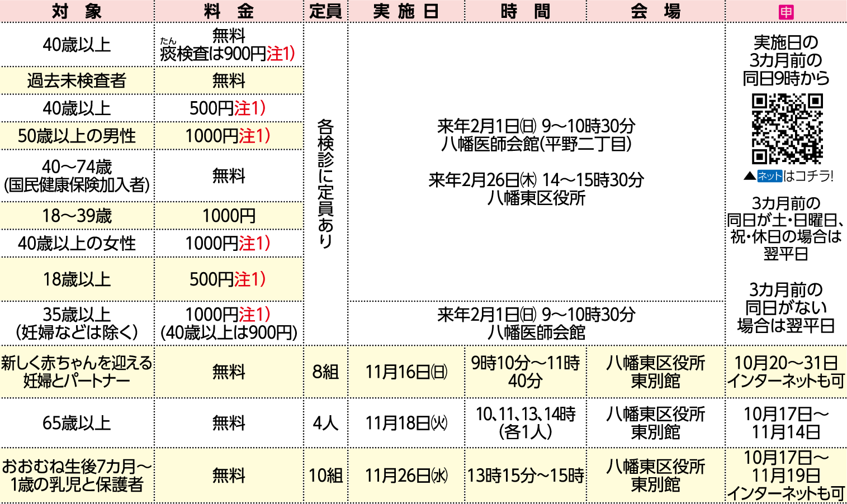Screen dimensions: 847x504
Task: Click the QR code image
Action: tap(787, 129)
